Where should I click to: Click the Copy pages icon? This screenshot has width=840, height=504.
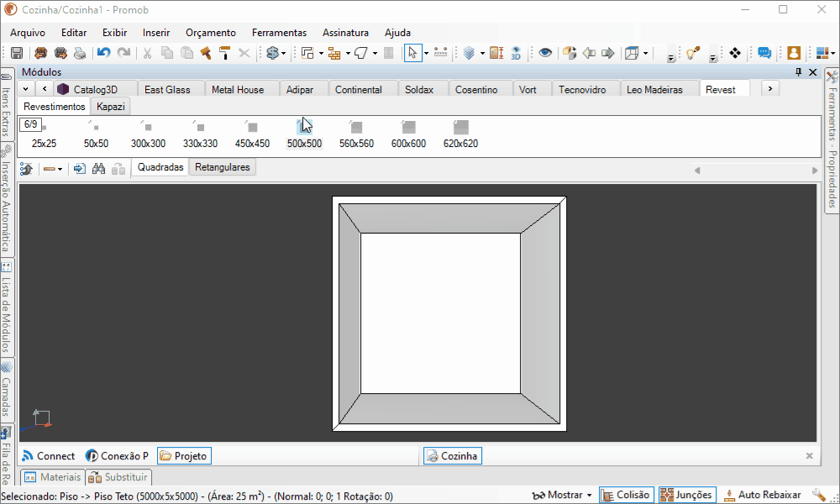[167, 53]
